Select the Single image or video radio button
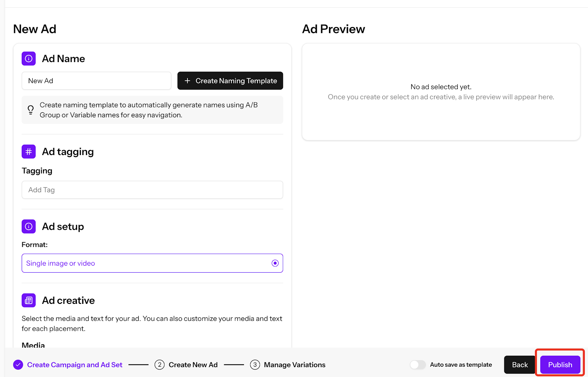The width and height of the screenshot is (588, 377). point(275,263)
